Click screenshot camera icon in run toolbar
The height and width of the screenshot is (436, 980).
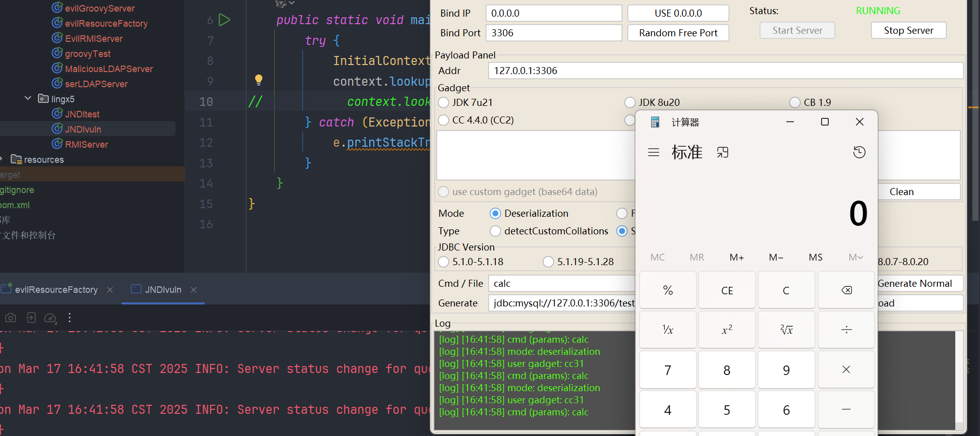[x=11, y=318]
